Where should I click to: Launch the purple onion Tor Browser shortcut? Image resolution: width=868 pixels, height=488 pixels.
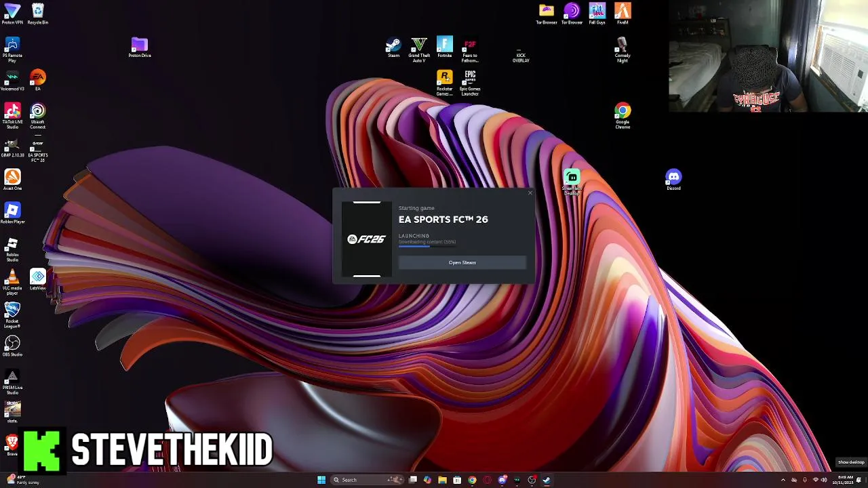(x=572, y=14)
